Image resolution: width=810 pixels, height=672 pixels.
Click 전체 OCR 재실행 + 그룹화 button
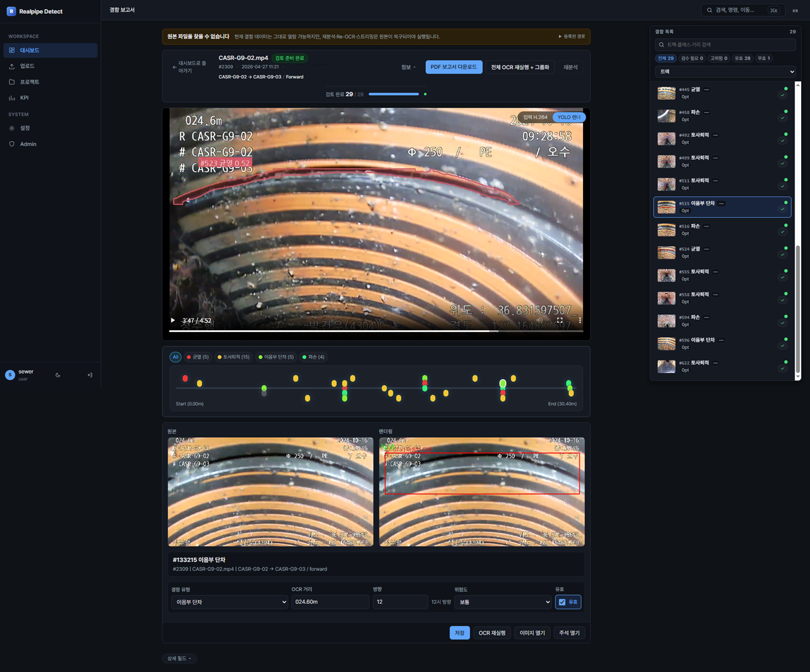[x=520, y=67]
